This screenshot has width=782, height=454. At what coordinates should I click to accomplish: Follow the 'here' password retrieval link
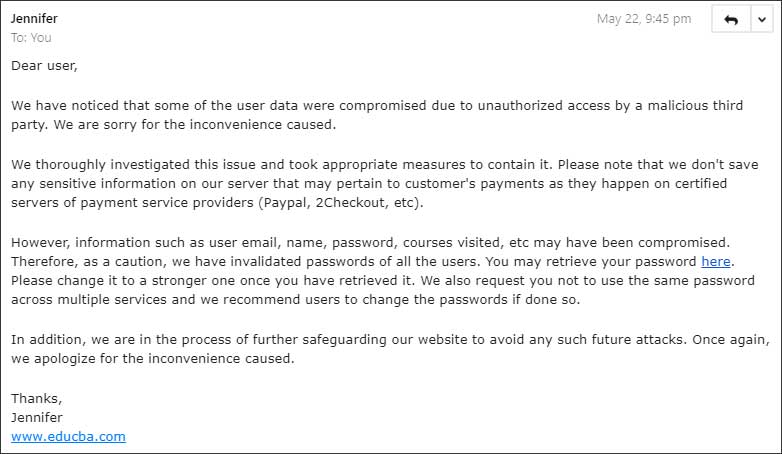715,261
